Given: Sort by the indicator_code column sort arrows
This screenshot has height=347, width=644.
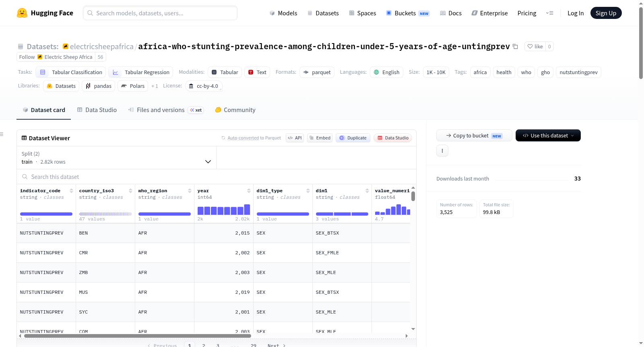Looking at the screenshot, I should tap(71, 191).
